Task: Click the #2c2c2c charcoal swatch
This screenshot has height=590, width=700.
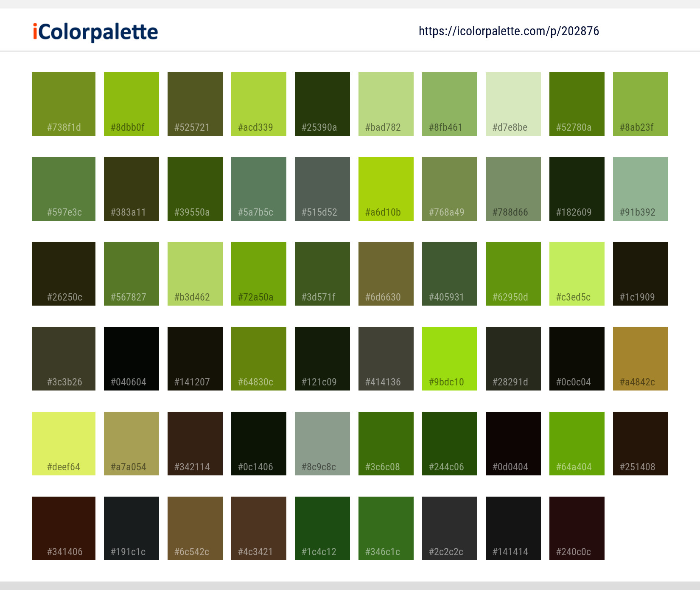Action: (450, 528)
